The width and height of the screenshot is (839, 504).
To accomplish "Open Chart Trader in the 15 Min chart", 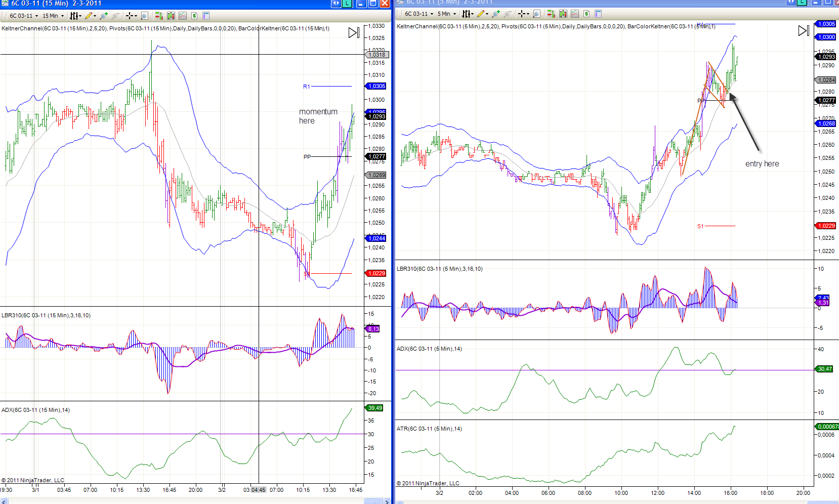I will [159, 16].
